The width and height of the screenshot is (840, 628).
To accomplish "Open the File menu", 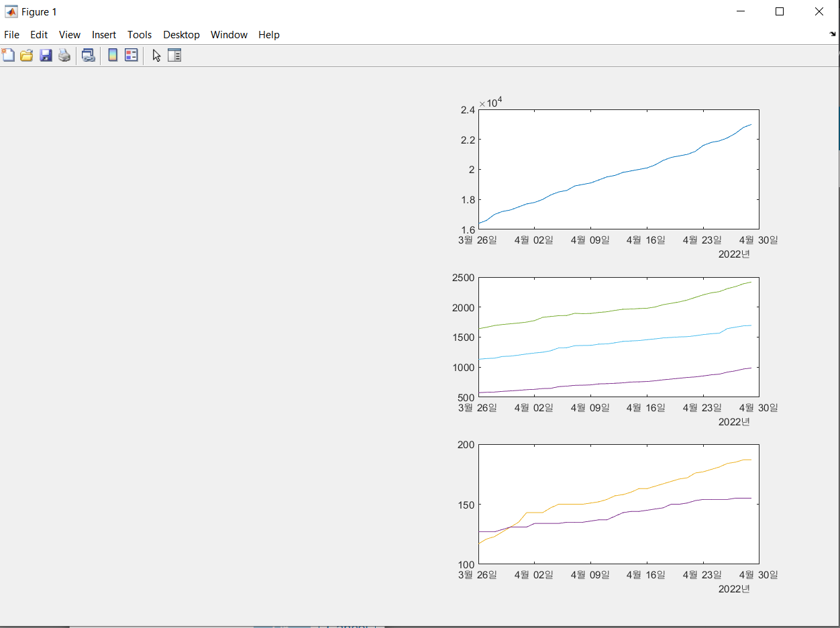I will (11, 35).
